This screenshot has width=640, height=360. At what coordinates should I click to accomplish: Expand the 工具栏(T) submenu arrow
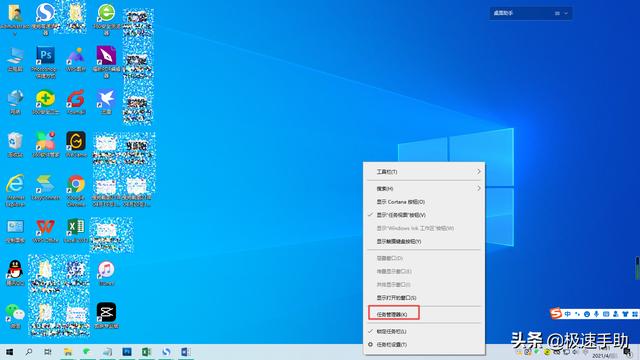(x=479, y=172)
